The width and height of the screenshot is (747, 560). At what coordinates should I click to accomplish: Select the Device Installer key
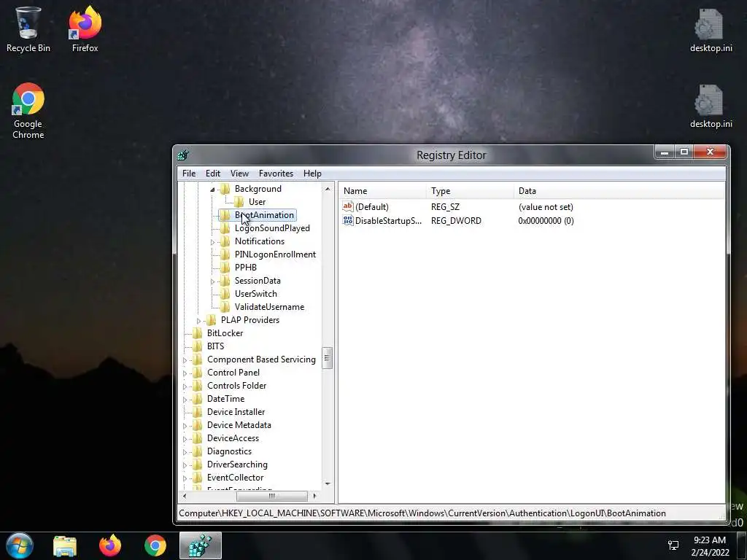pyautogui.click(x=236, y=412)
